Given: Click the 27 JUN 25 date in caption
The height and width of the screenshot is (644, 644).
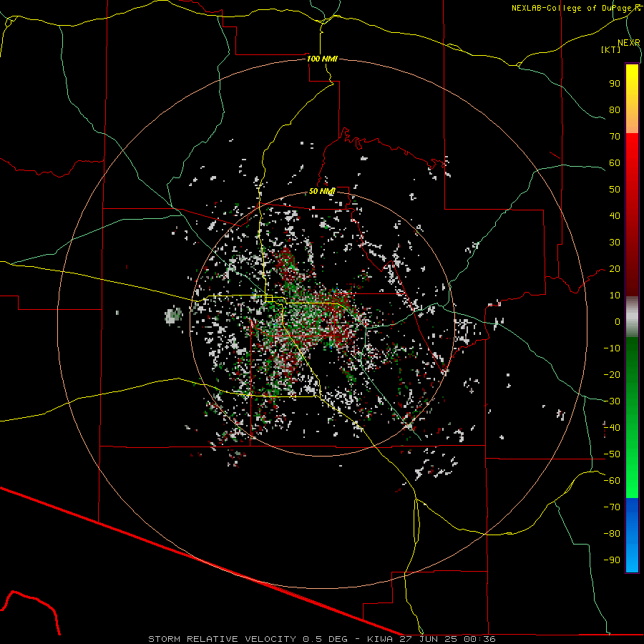Looking at the screenshot, I should (x=429, y=639).
